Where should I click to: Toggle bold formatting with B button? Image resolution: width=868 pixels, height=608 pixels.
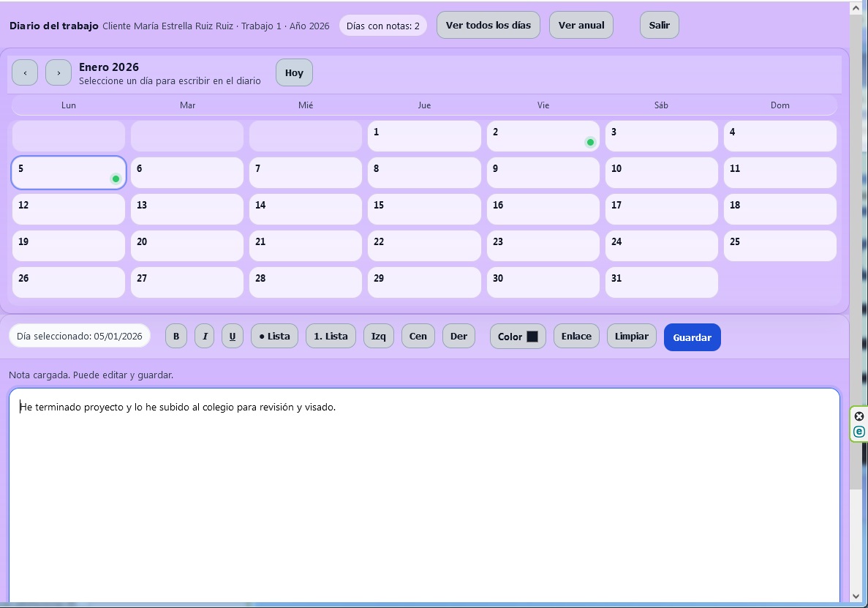point(176,337)
